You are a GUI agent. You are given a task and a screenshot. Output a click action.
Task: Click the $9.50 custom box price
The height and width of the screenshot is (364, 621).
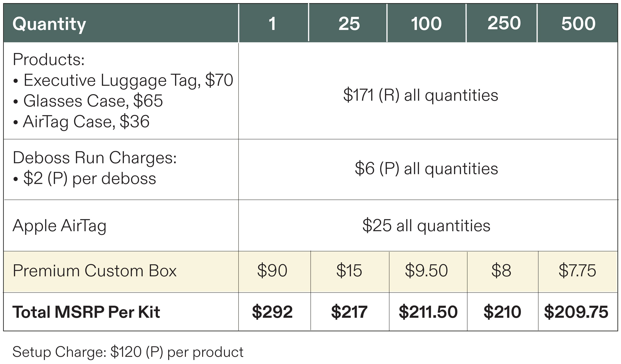click(x=426, y=271)
